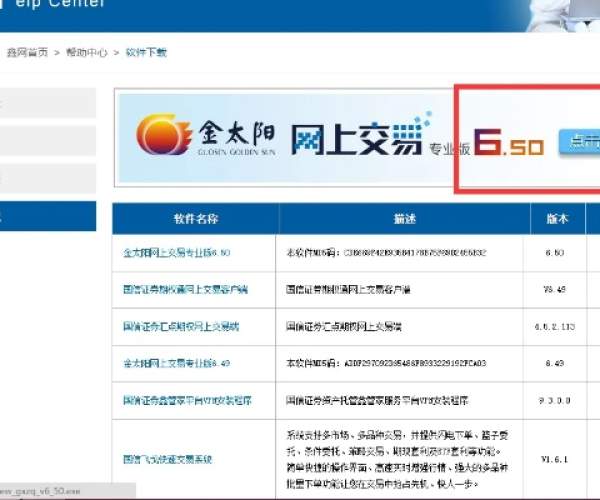The image size is (600, 500).
Task: Open the 国信证券鑫管家平台VTS安装程序 link
Action: 187,401
